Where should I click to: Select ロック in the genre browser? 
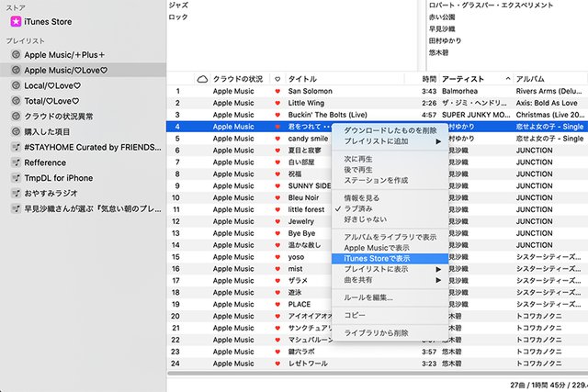click(x=179, y=17)
